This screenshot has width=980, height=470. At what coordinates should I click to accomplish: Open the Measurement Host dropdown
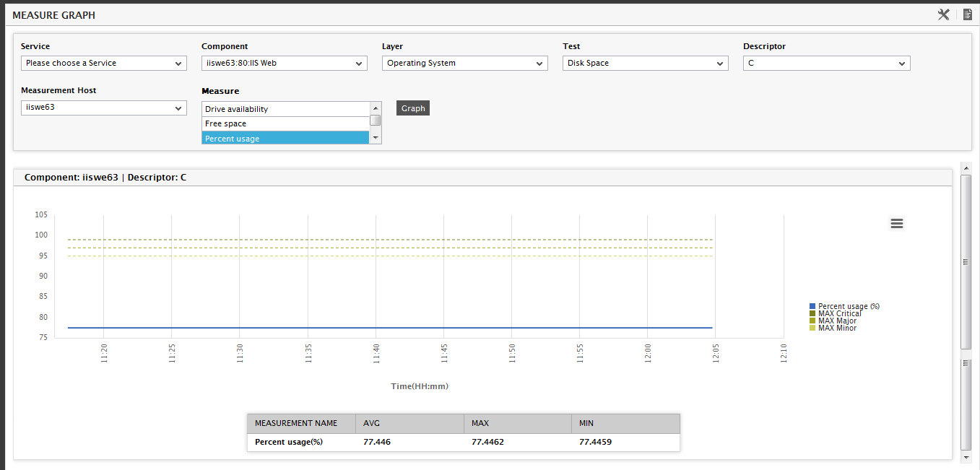pos(104,108)
